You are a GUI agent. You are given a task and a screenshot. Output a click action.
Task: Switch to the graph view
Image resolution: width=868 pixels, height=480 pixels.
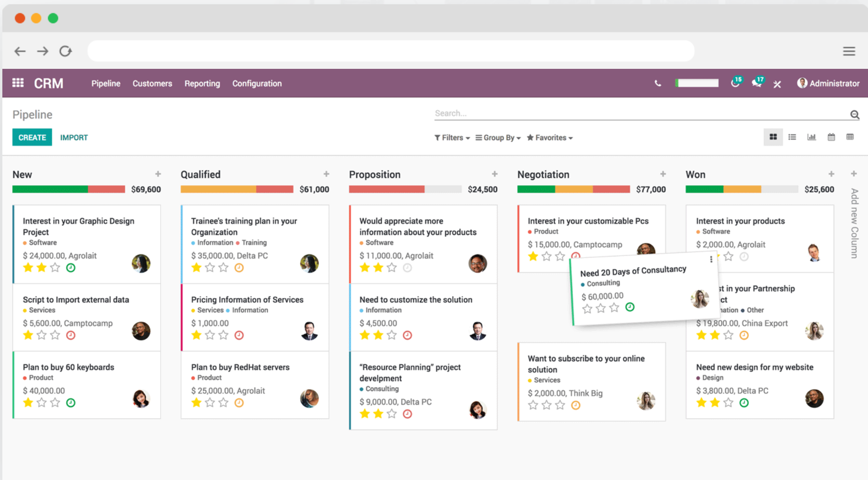coord(811,137)
